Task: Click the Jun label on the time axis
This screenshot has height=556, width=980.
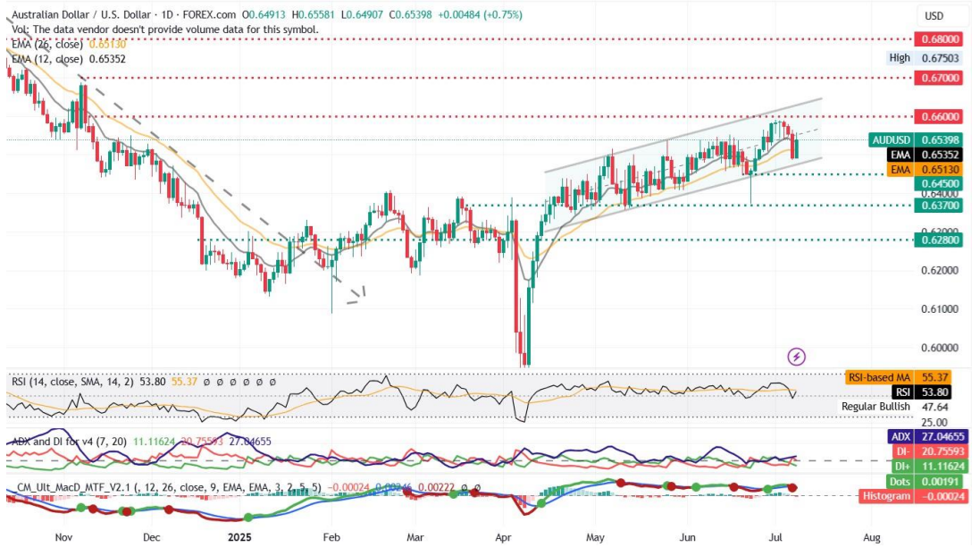Action: coord(687,537)
